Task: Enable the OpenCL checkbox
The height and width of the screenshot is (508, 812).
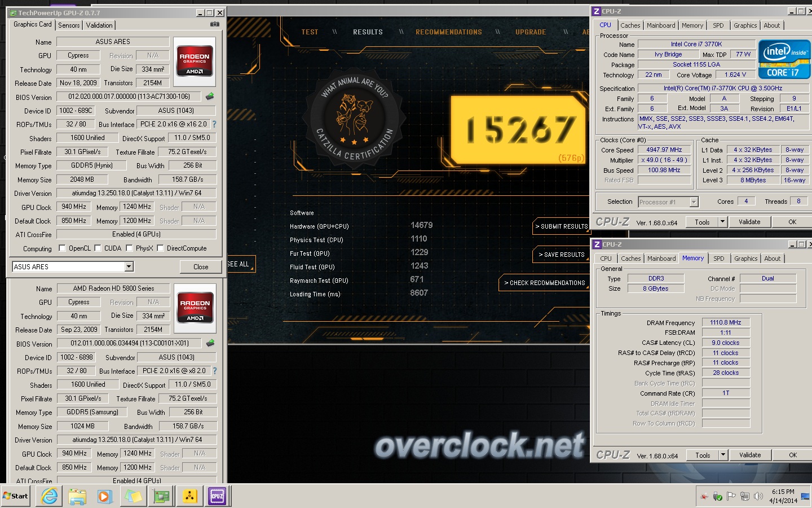Action: point(61,248)
